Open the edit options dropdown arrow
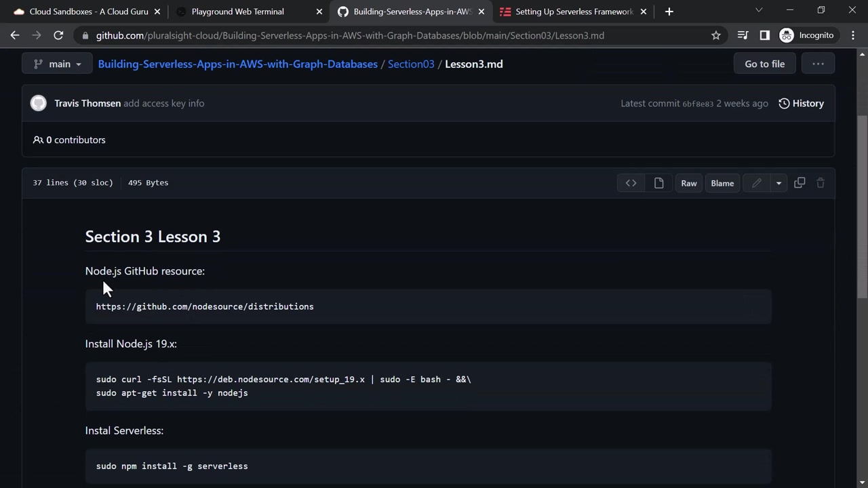The height and width of the screenshot is (488, 868). pyautogui.click(x=778, y=183)
